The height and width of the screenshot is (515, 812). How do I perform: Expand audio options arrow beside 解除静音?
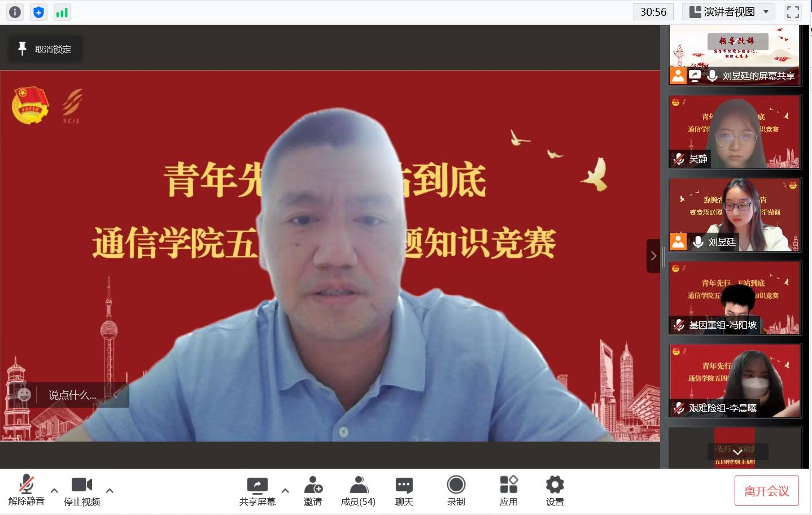(x=54, y=490)
